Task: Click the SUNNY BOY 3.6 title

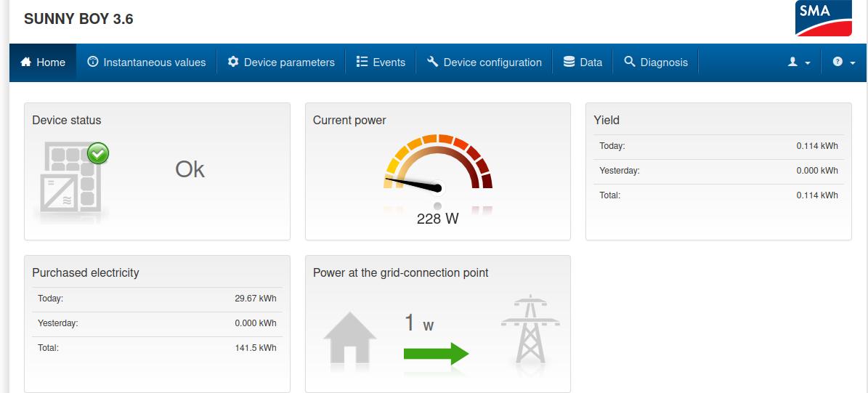Action: (x=78, y=20)
